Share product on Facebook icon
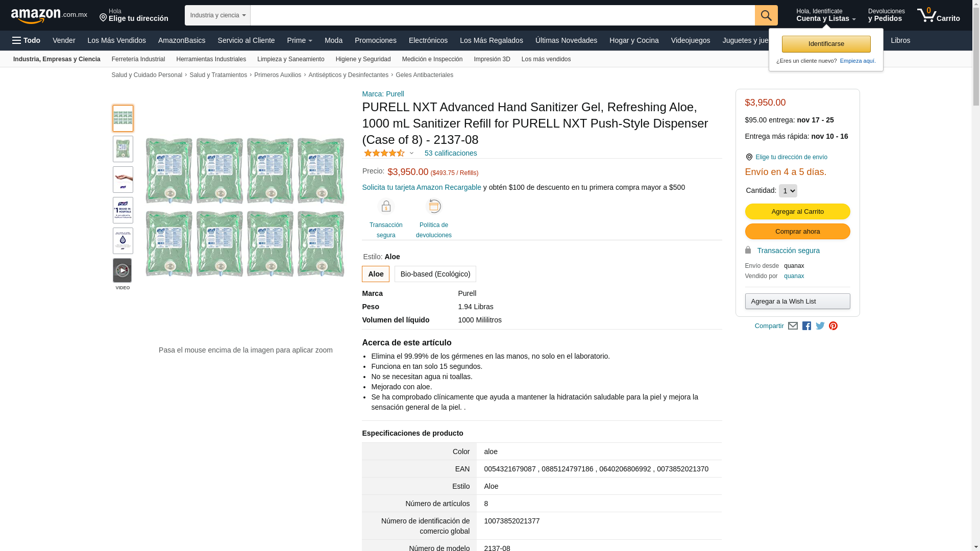 (x=806, y=326)
